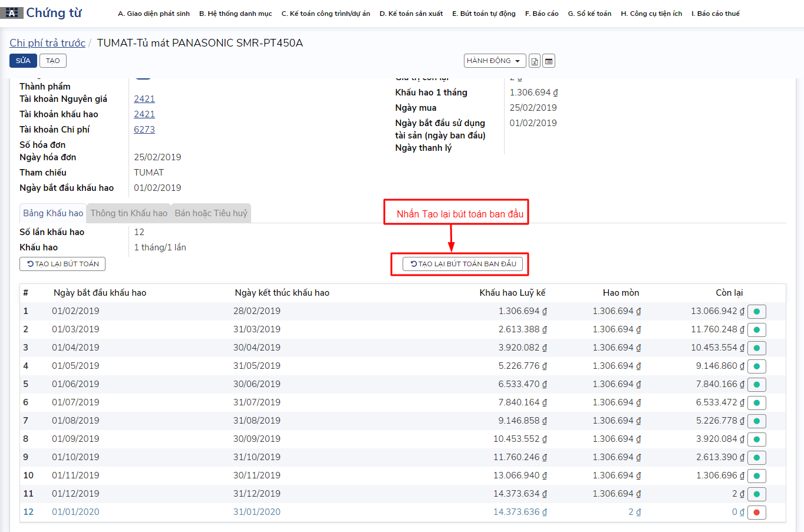This screenshot has height=532, width=804.
Task: Click red status dot for row 01/01/2020
Action: coord(757,513)
